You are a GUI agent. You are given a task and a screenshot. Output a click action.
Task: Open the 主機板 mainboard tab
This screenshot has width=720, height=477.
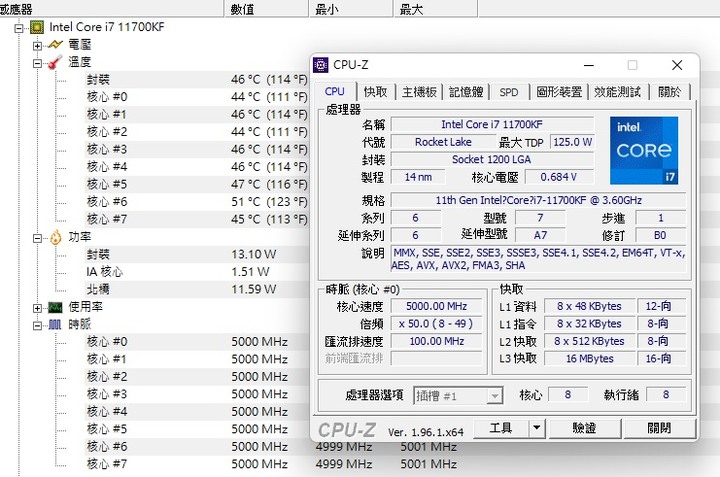[419, 92]
